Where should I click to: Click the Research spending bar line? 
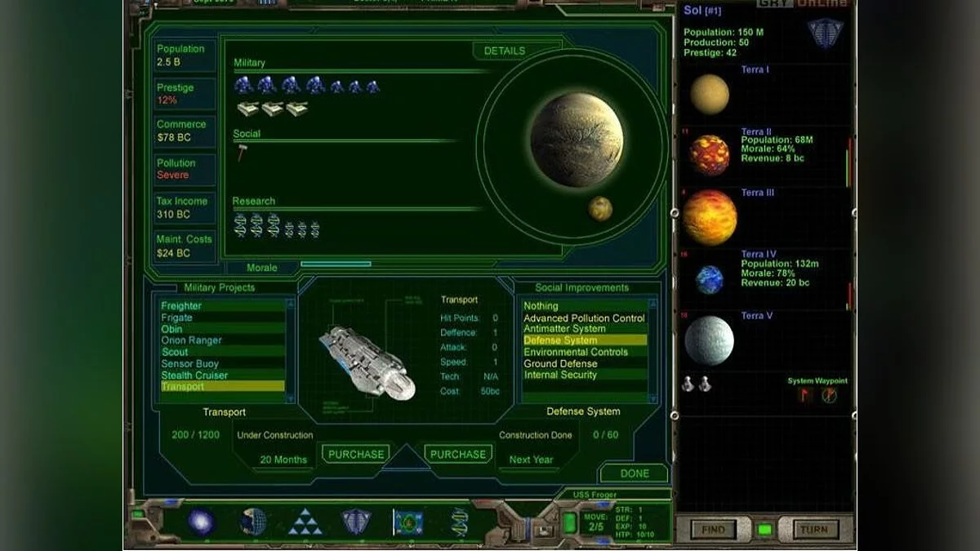[x=358, y=208]
